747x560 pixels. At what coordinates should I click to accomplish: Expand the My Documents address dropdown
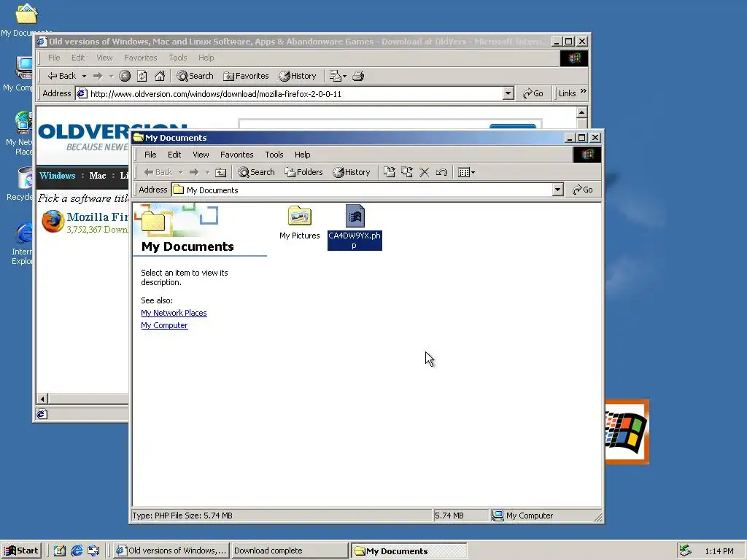click(558, 190)
